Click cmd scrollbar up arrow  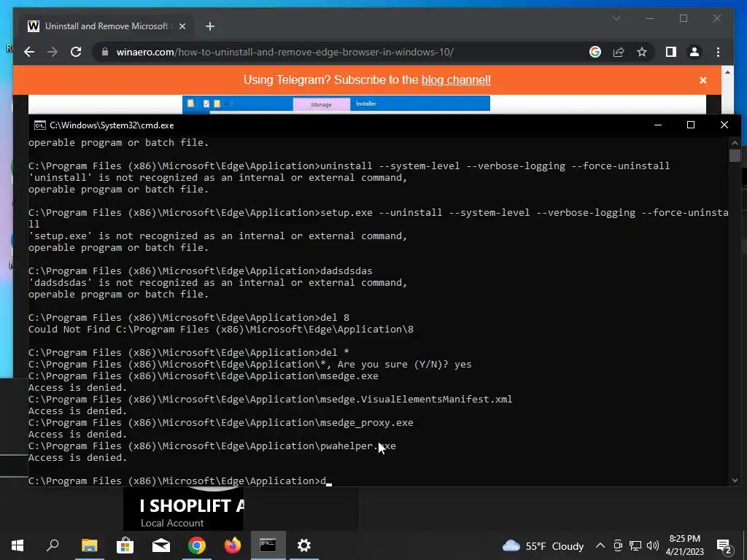735,143
